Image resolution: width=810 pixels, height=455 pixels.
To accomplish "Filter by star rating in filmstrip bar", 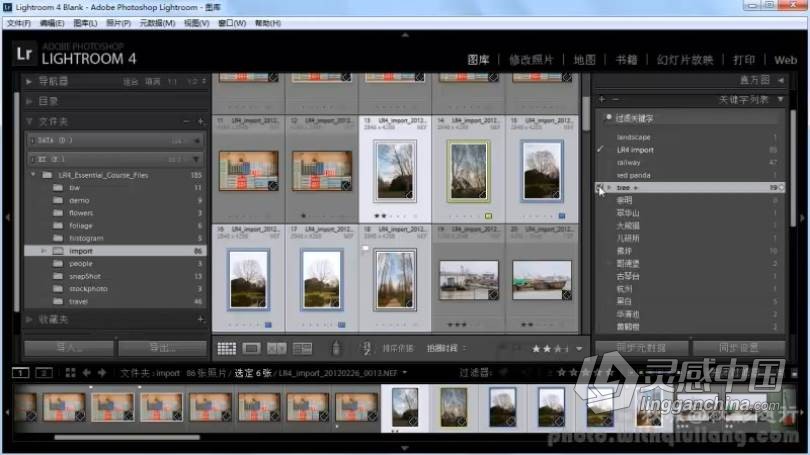I will coord(586,372).
